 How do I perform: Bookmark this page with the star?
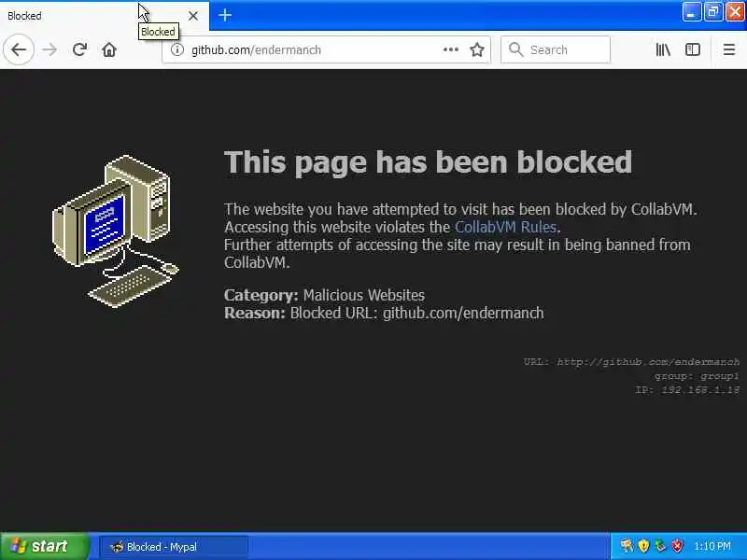(x=477, y=49)
